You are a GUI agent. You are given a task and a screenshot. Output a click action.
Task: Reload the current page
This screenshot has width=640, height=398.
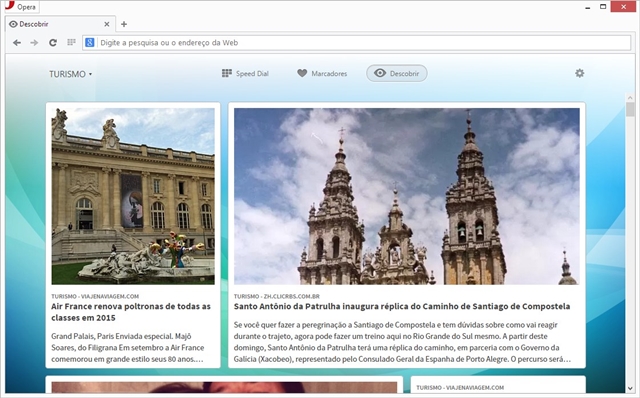[53, 42]
